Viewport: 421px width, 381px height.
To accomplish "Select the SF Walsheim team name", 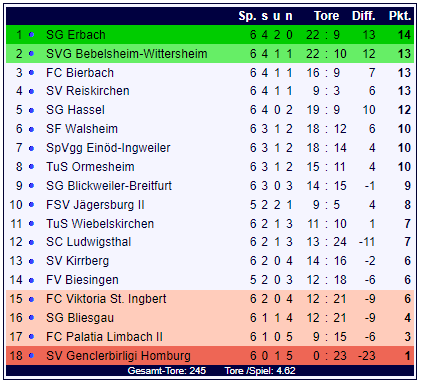I will coord(82,129).
